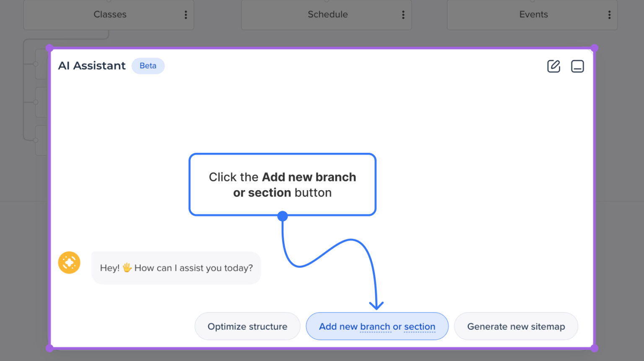Click the Generate new sitemap button
This screenshot has width=644, height=361.
tap(516, 326)
